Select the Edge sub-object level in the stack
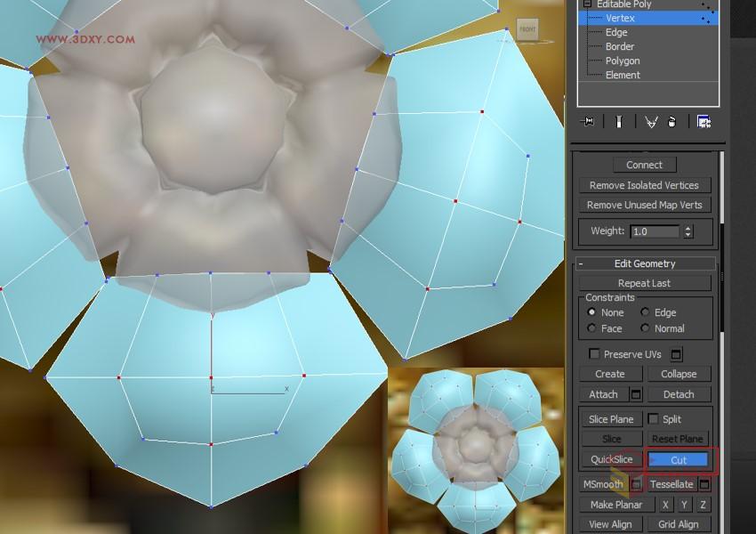The width and height of the screenshot is (756, 534). (x=616, y=32)
